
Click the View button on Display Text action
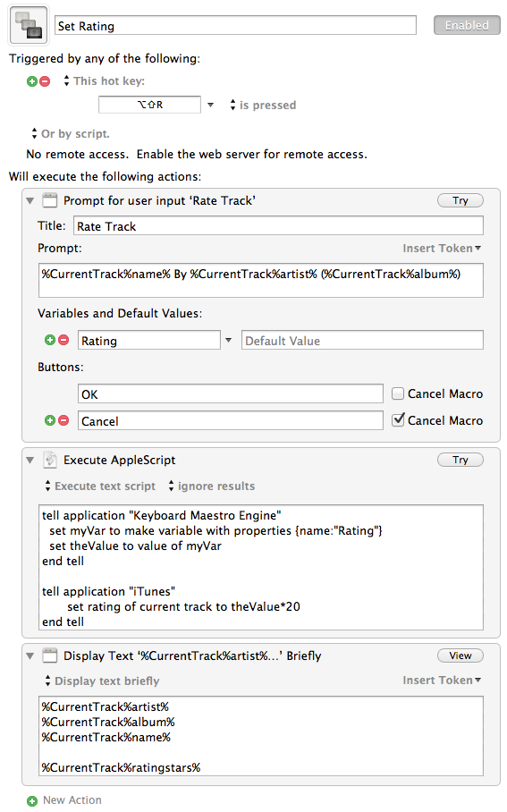[460, 656]
